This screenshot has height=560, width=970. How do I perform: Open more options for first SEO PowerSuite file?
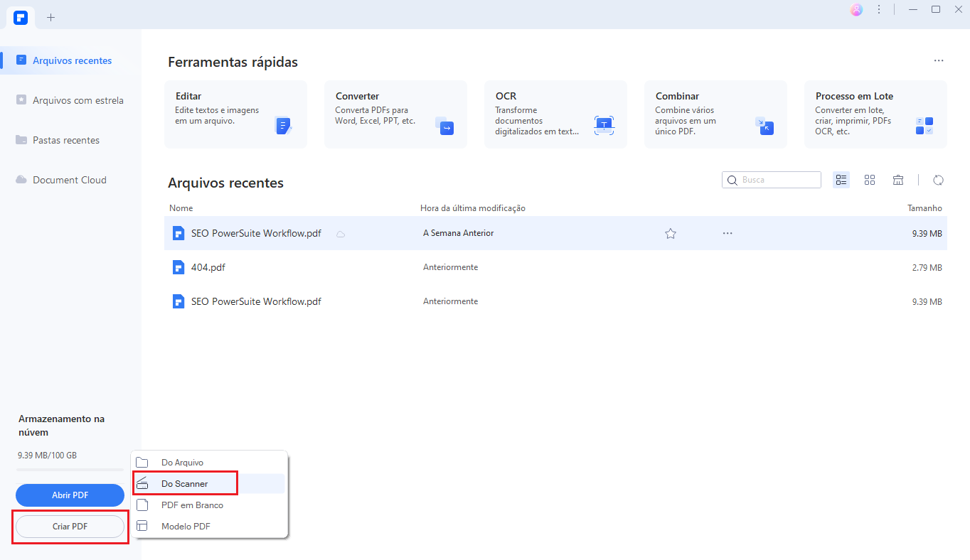pyautogui.click(x=727, y=233)
